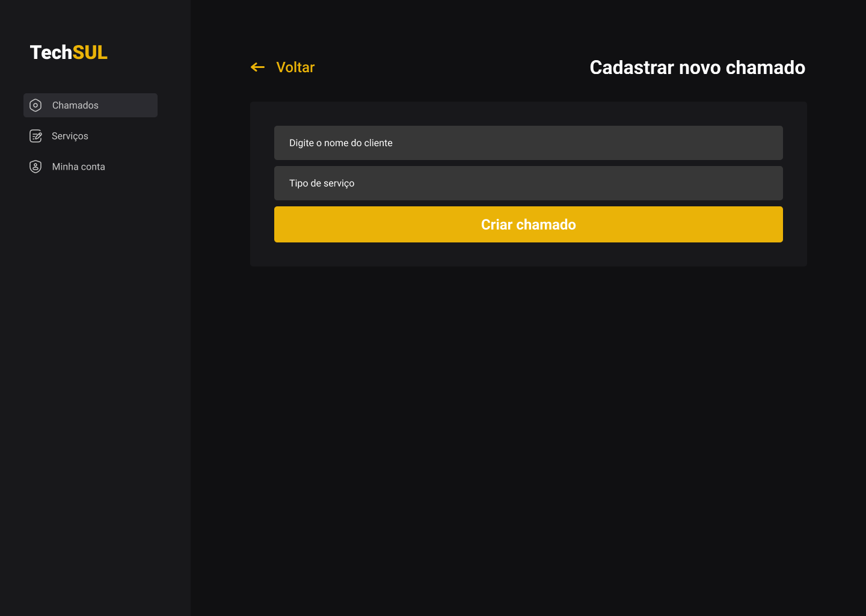The image size is (866, 616).
Task: Click empty form card area below Criar chamado
Action: tap(528, 254)
